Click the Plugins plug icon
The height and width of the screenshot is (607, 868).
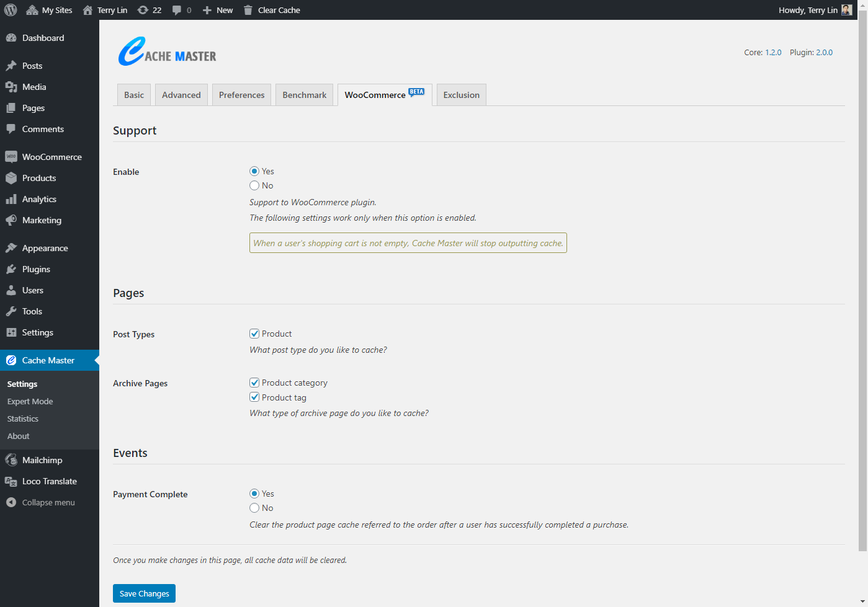tap(11, 269)
